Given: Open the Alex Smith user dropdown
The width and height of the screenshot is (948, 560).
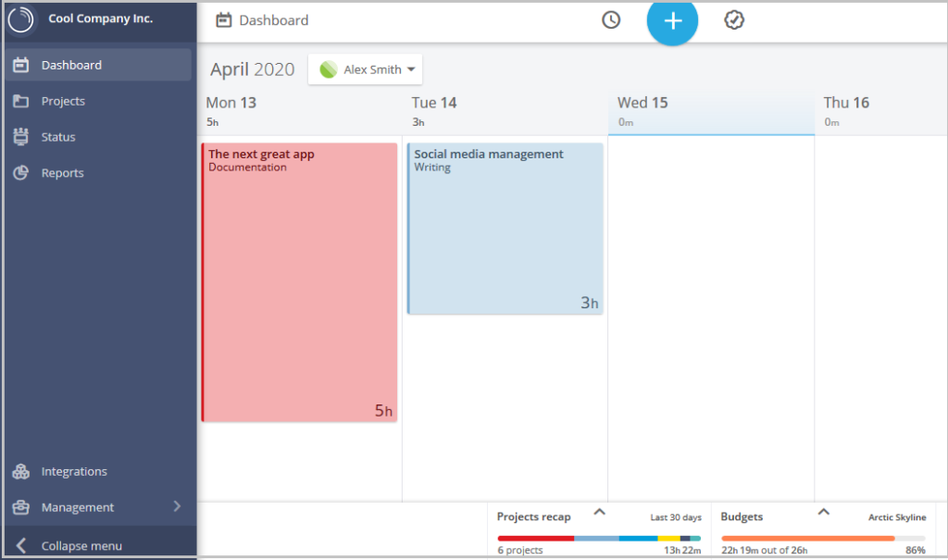Looking at the screenshot, I should pyautogui.click(x=365, y=69).
